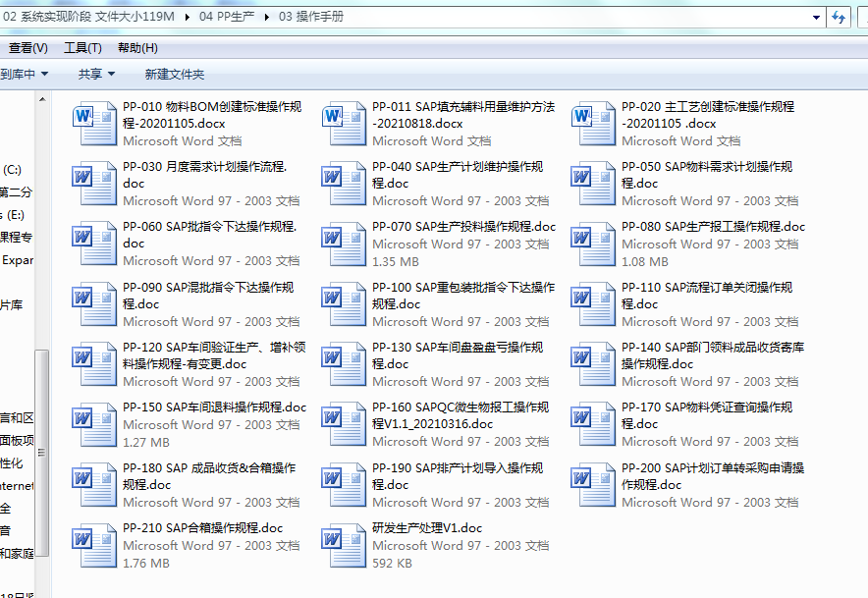Screen dimensions: 868x598
Task: Select the PP-080 SAP生产报工操作规程 file icon
Action: click(593, 244)
